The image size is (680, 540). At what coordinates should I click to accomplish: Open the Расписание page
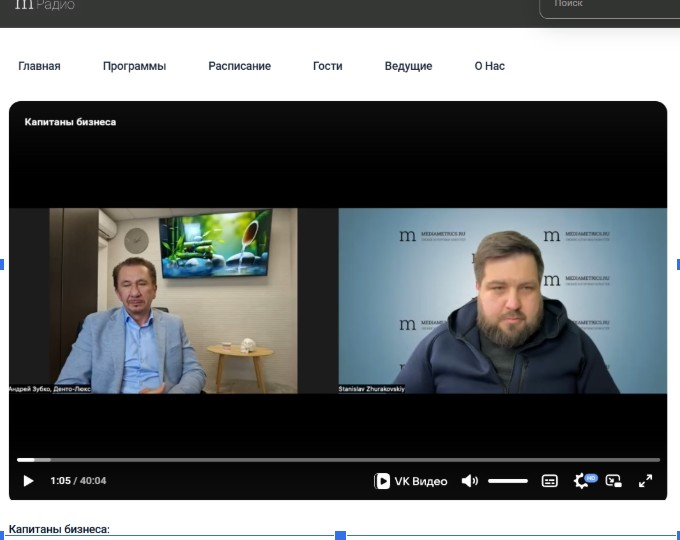(239, 66)
